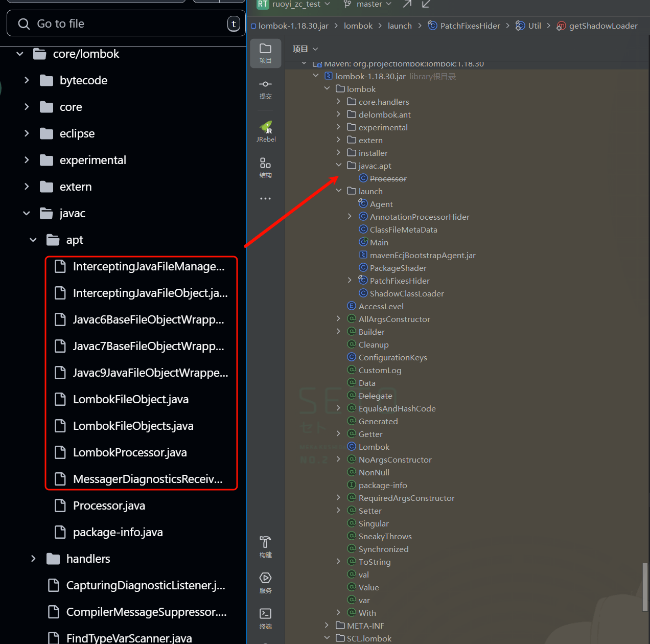Open the 提交 (Commit) tool window

click(x=266, y=89)
